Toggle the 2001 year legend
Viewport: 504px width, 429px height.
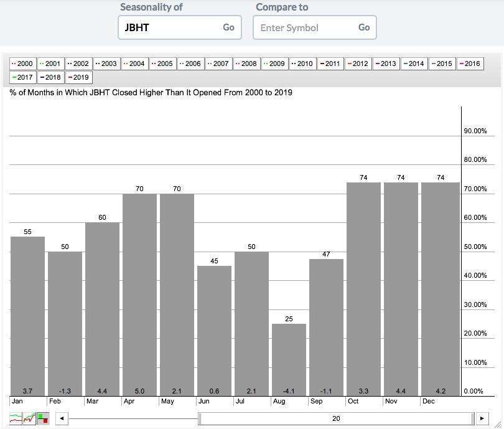tap(50, 64)
